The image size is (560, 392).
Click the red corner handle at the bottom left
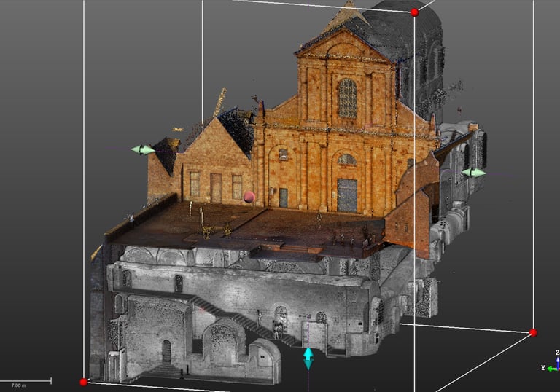(x=84, y=383)
